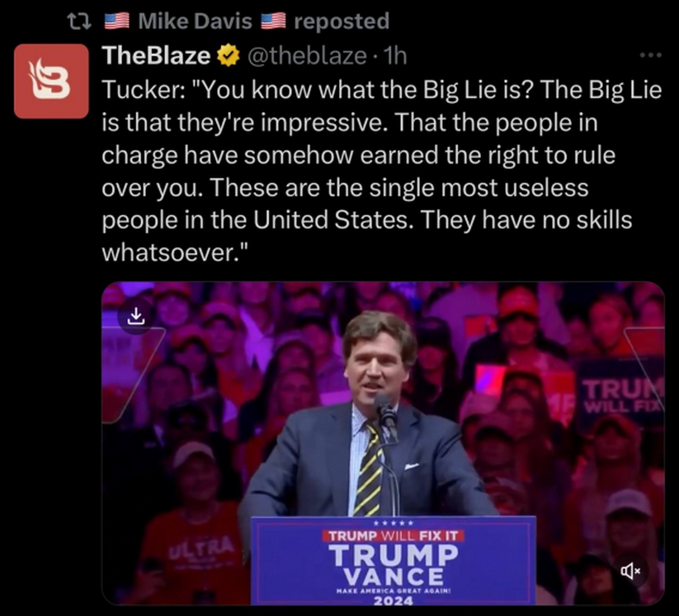Open TheBlaze red avatar logo

(x=51, y=81)
